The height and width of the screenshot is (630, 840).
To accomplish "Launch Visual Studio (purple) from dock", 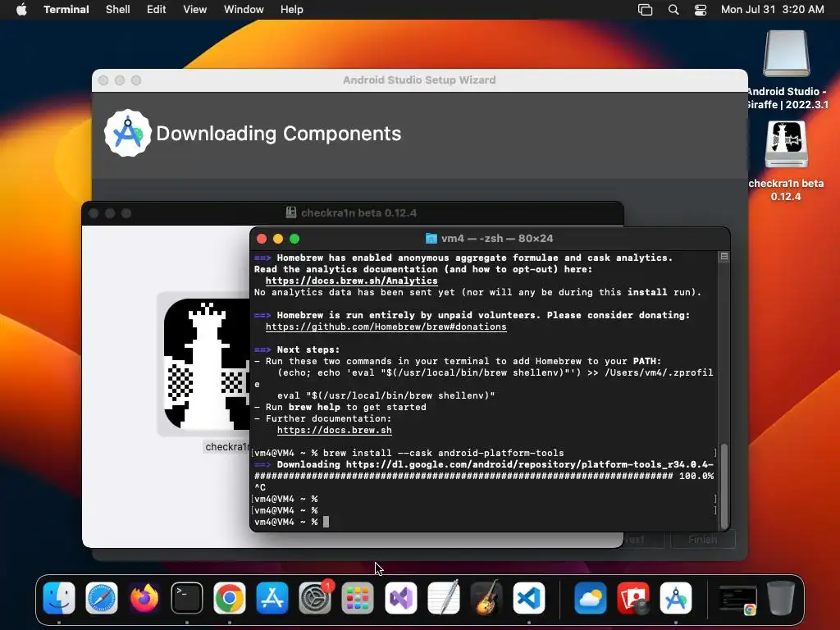I will point(400,598).
